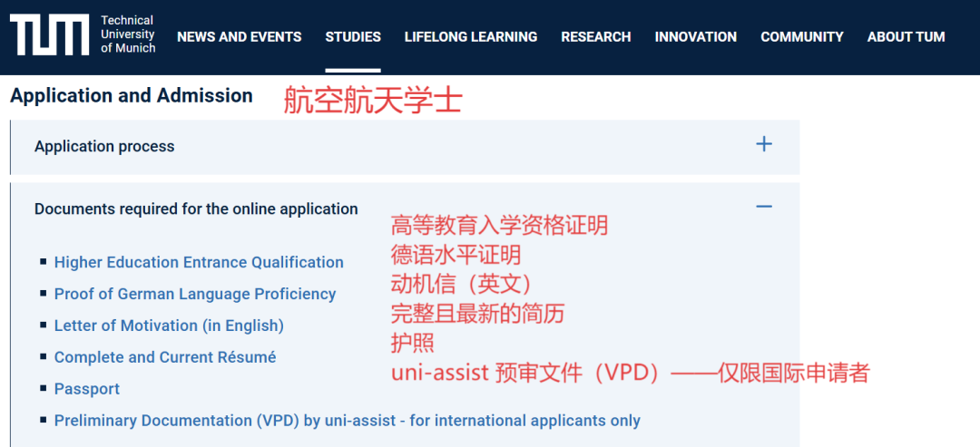Open Proof of German Language Proficiency link

coord(195,294)
